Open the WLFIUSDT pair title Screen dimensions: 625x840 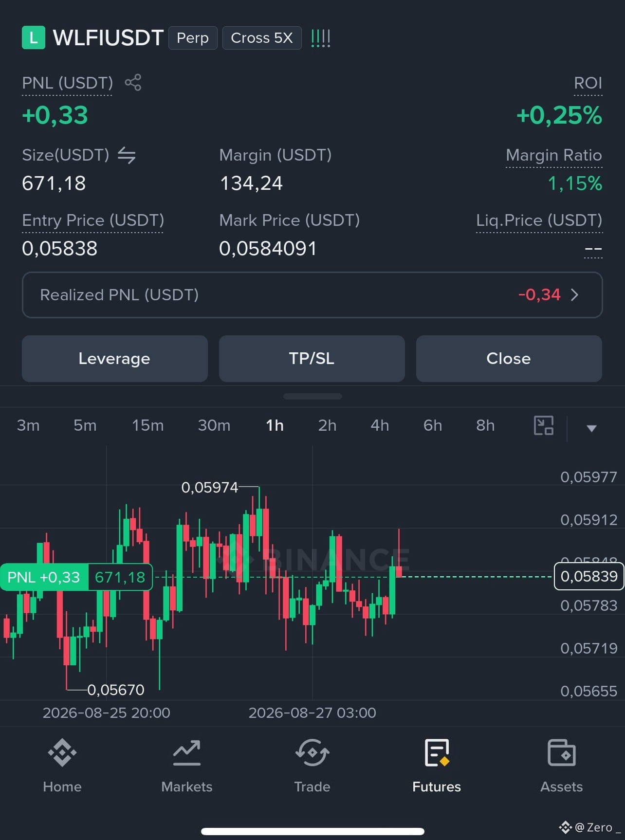[108, 38]
